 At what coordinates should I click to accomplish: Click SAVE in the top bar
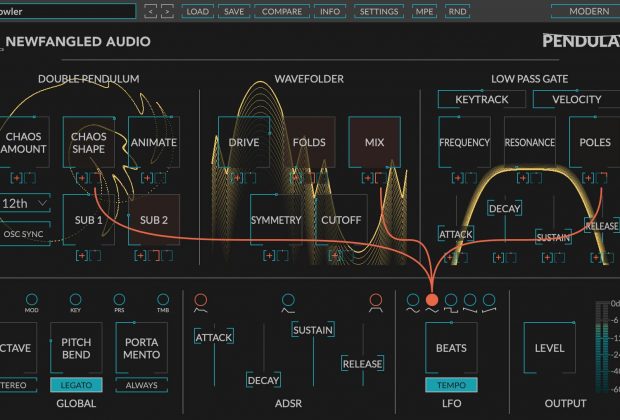click(x=234, y=11)
